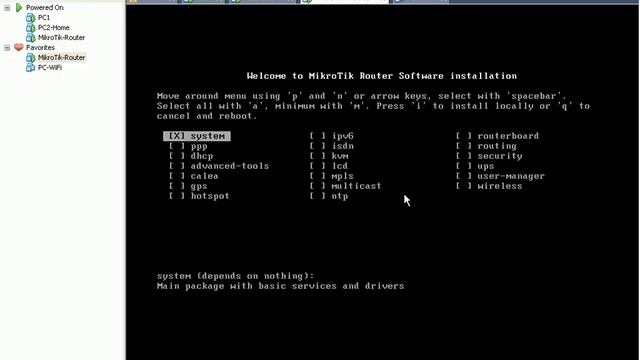Click the PC2-Home virtual machine icon
This screenshot has width=640, height=360.
click(31, 27)
